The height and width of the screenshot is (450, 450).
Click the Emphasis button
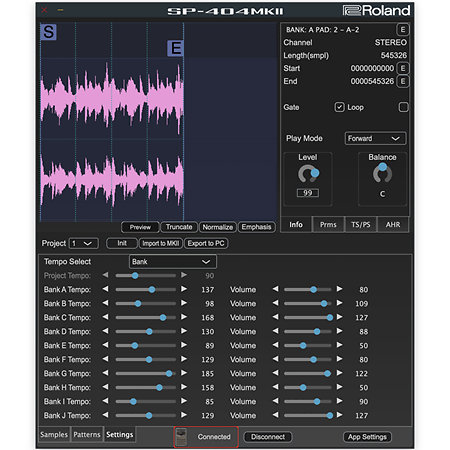pos(256,227)
